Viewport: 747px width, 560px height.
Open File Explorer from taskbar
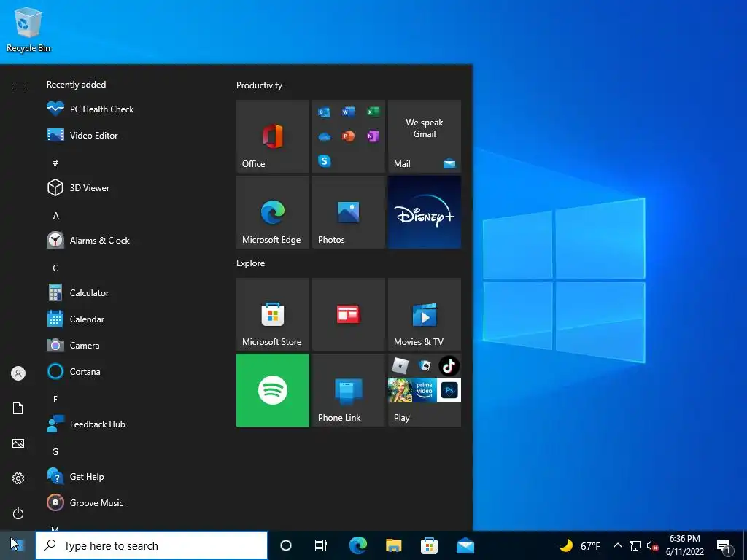click(393, 545)
